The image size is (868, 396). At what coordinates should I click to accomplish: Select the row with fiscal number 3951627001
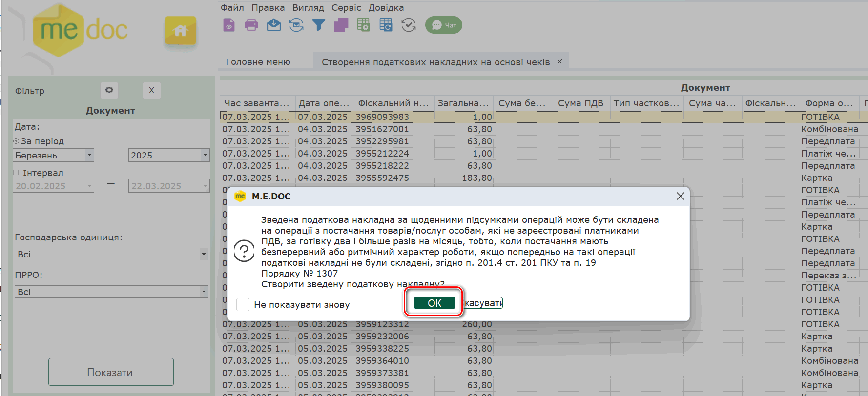pos(382,129)
